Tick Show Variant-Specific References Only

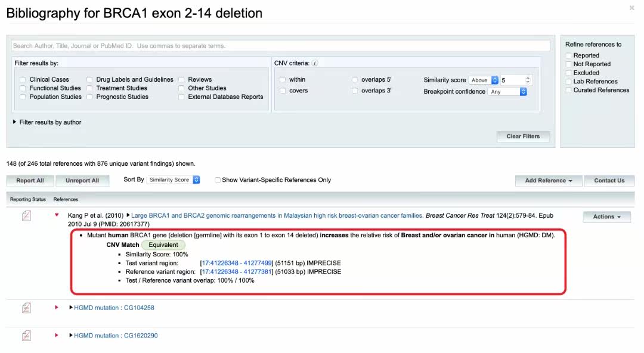pos(218,180)
